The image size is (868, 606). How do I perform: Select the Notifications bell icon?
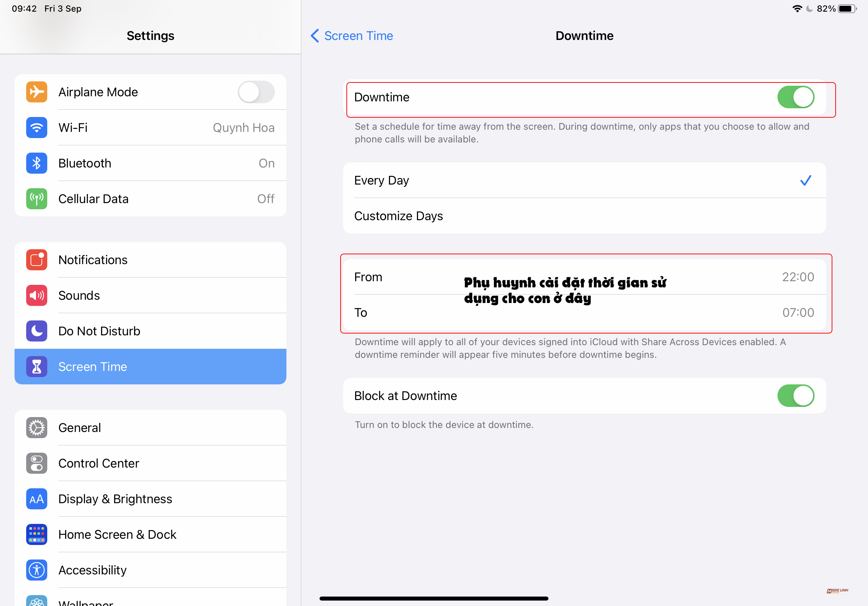click(36, 259)
